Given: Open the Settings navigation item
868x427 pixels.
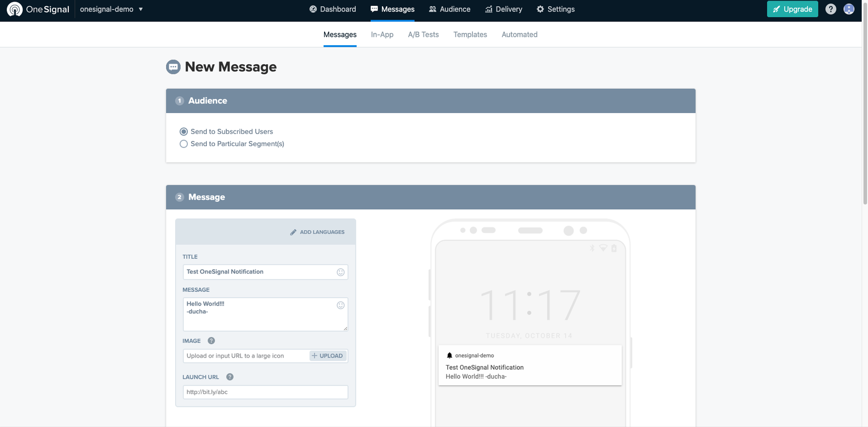Looking at the screenshot, I should [x=556, y=9].
